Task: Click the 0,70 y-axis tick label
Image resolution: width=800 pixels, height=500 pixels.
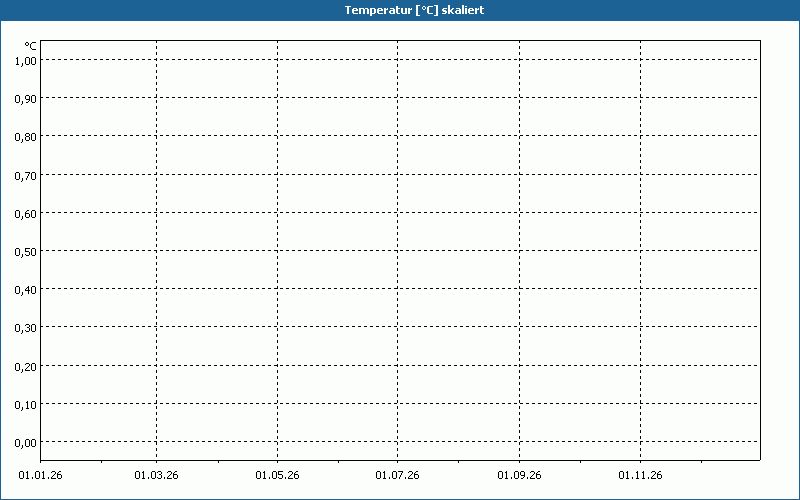Action: 26,175
